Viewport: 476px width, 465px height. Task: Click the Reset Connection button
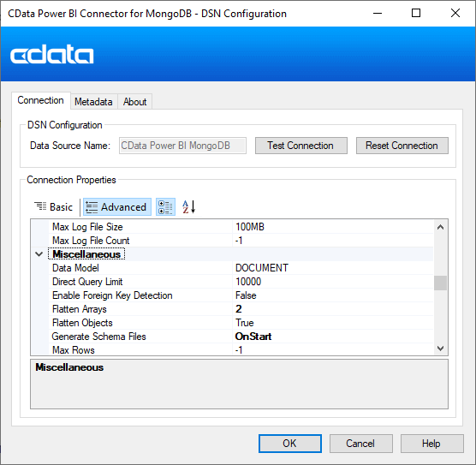(402, 146)
